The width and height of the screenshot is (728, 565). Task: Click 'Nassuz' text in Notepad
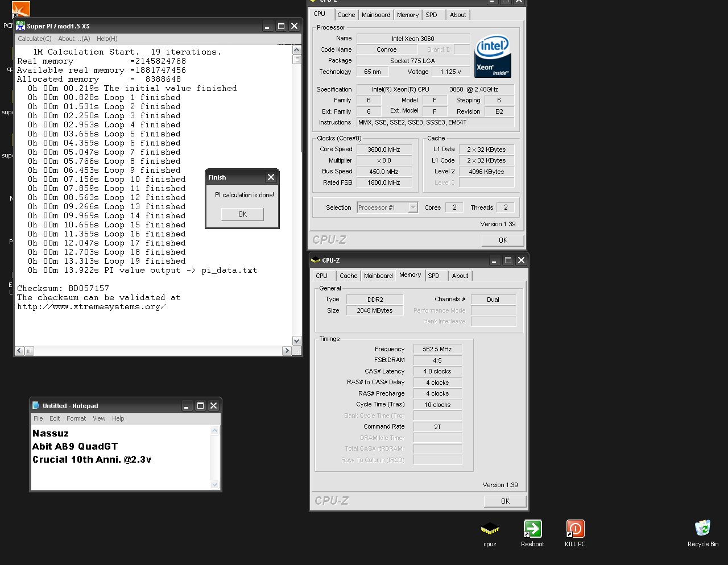pyautogui.click(x=51, y=433)
